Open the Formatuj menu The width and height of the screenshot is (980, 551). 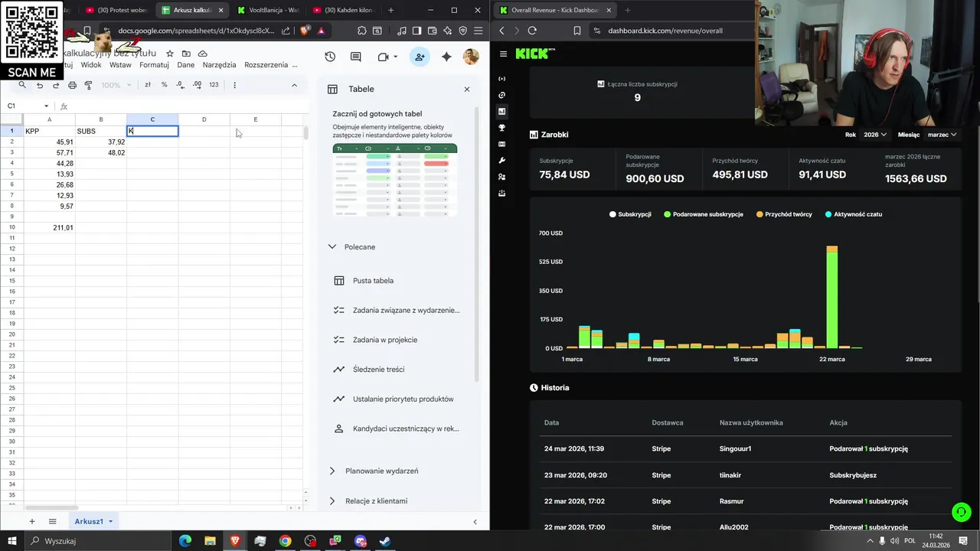[154, 65]
